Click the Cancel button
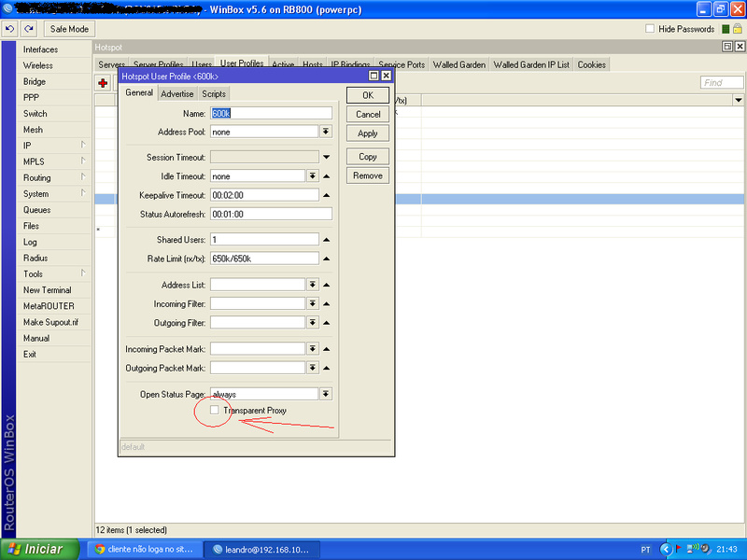 pos(368,114)
